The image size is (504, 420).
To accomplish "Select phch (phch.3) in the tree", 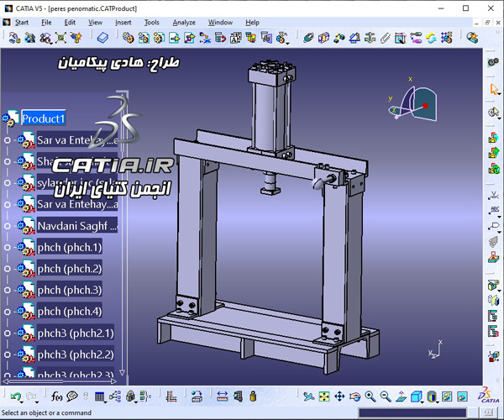I will pos(70,290).
